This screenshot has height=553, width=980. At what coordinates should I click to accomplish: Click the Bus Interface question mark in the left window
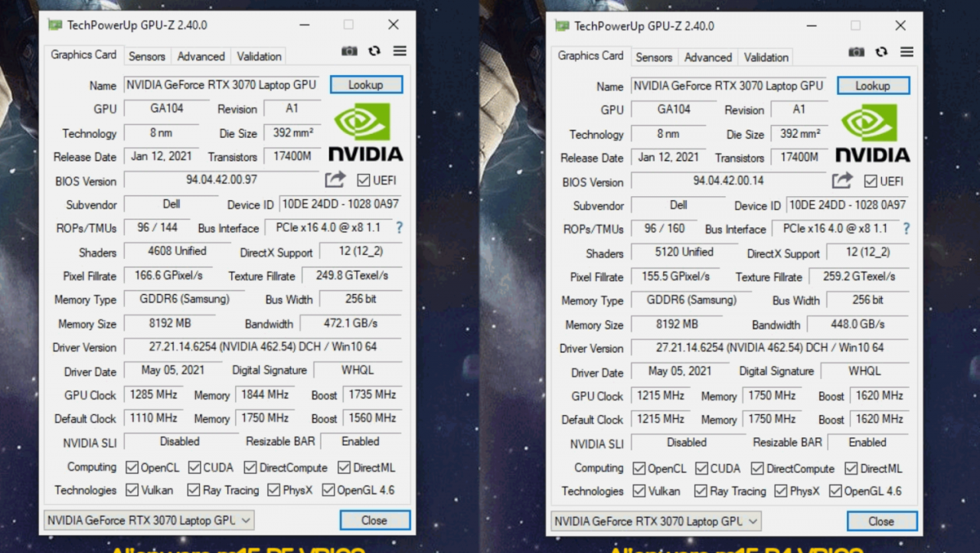399,227
